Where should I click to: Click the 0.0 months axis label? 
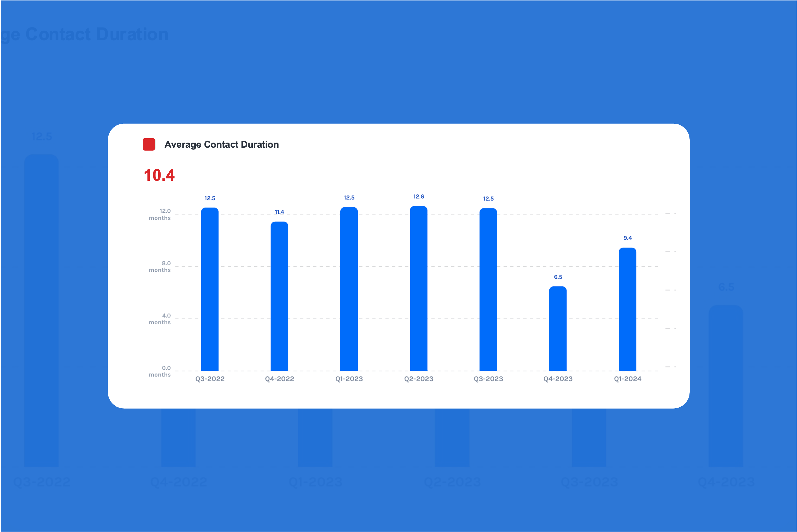(160, 371)
